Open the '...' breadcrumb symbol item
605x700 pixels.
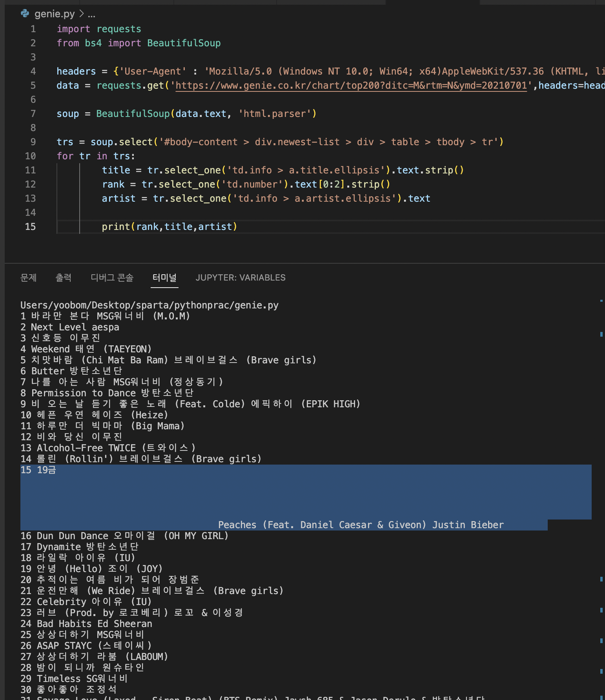coord(92,14)
